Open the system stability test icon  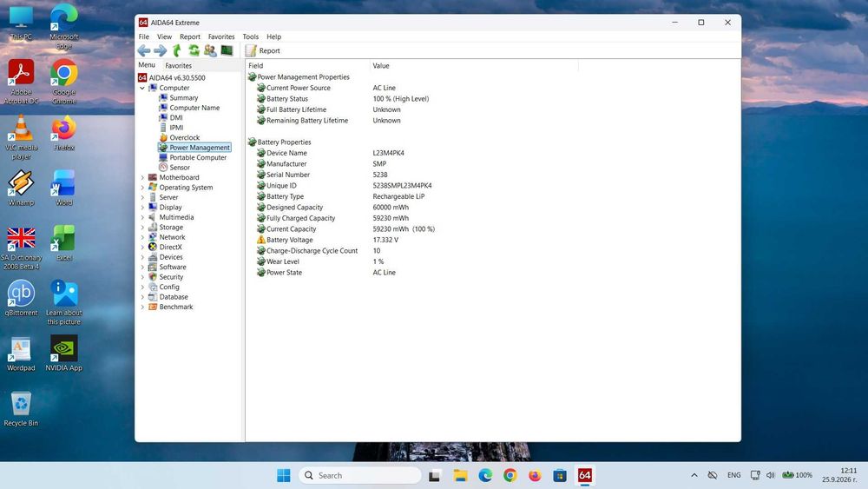pyautogui.click(x=227, y=51)
